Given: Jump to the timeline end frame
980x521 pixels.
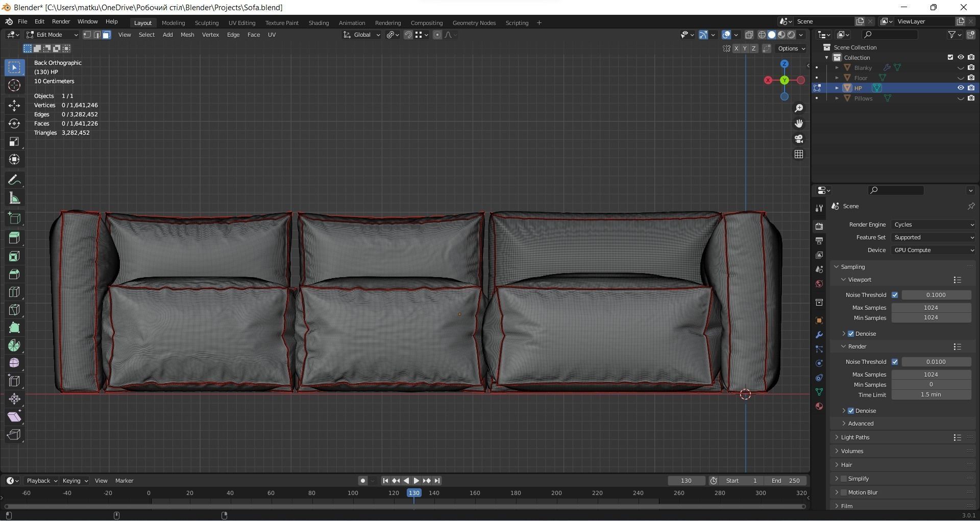Looking at the screenshot, I should coord(437,481).
